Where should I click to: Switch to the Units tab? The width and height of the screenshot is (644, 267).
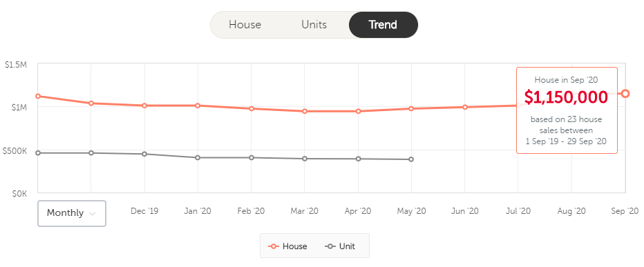[x=314, y=25]
